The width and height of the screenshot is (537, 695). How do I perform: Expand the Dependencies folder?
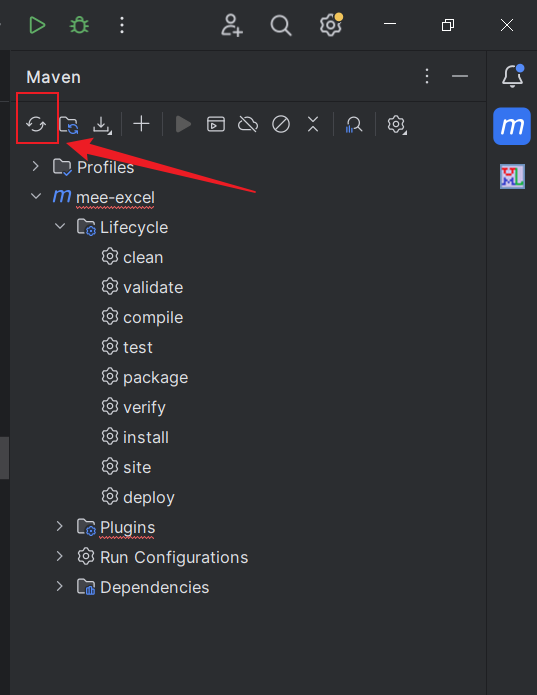pyautogui.click(x=60, y=586)
